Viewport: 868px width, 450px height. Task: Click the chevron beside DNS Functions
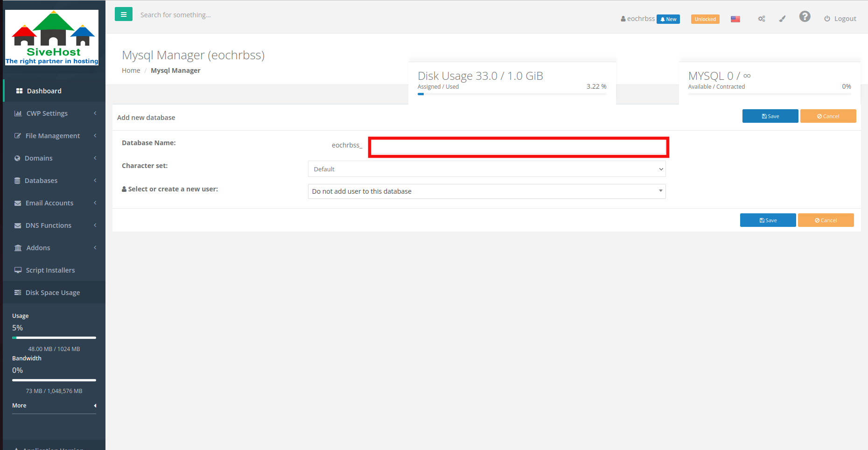click(95, 225)
